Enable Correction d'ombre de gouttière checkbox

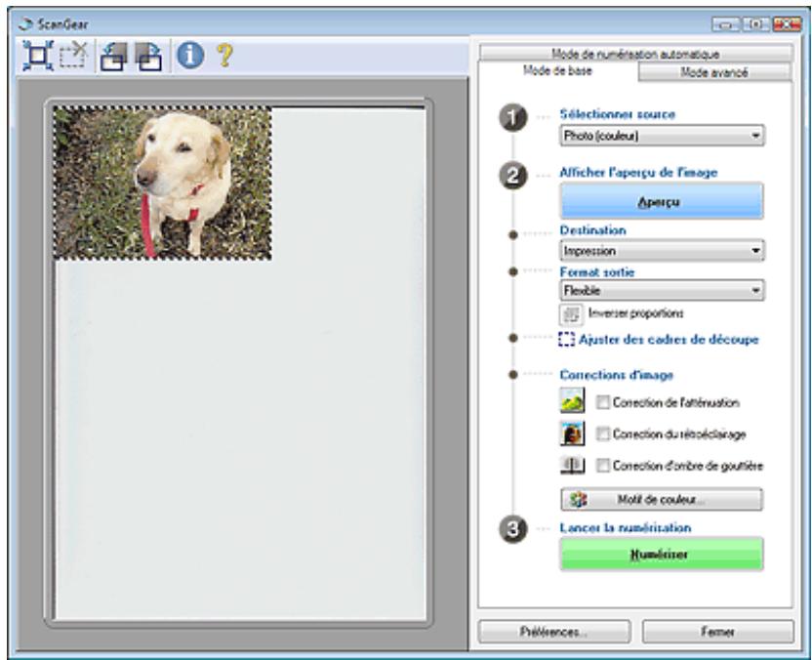pos(603,465)
